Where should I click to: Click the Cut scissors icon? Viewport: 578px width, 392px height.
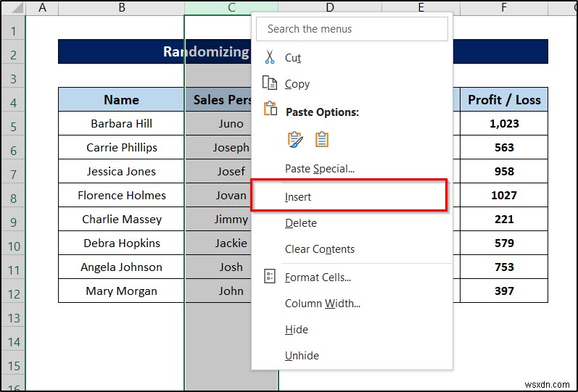270,57
